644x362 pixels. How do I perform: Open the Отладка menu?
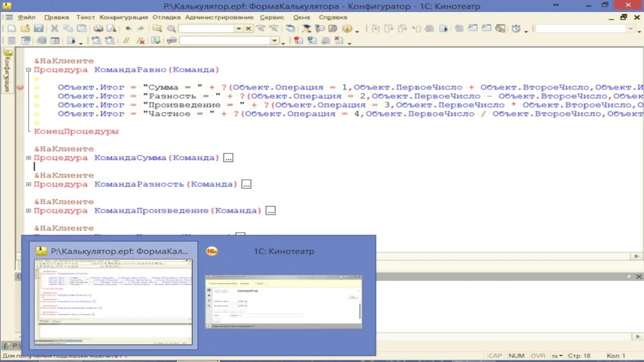pyautogui.click(x=167, y=17)
